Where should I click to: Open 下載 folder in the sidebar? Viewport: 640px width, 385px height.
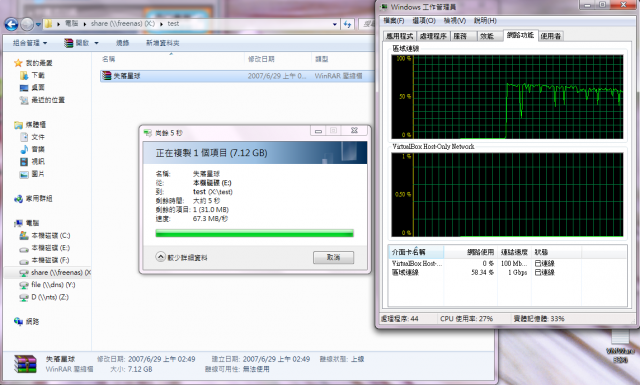(x=33, y=75)
